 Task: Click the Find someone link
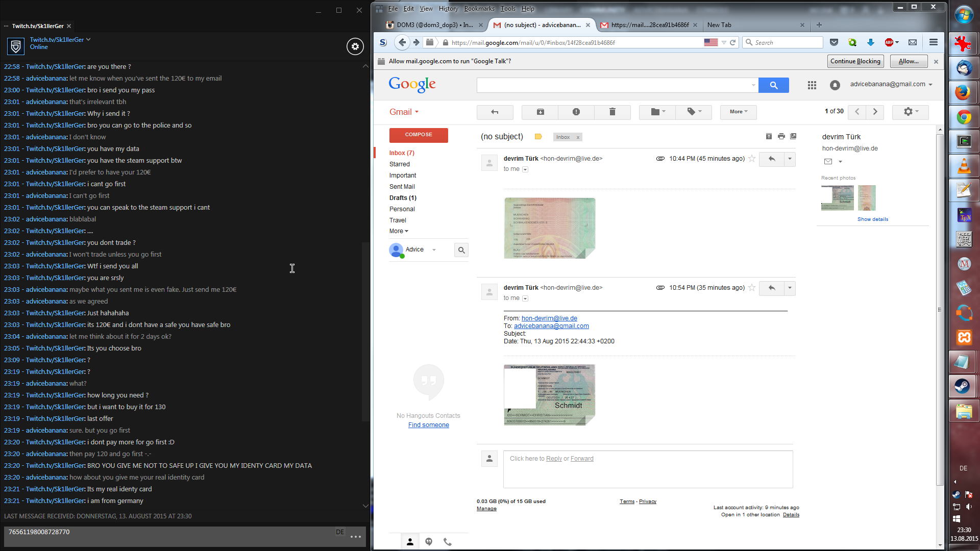[428, 425]
